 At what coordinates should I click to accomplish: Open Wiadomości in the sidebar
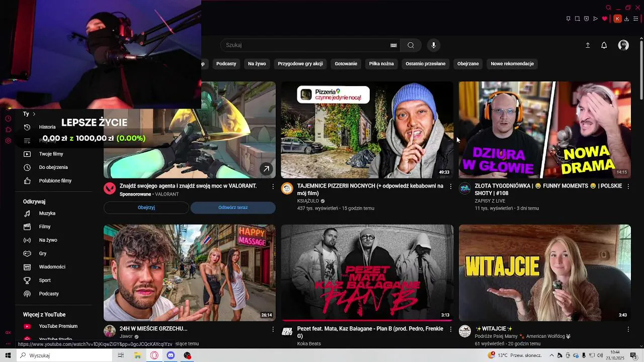pyautogui.click(x=52, y=267)
